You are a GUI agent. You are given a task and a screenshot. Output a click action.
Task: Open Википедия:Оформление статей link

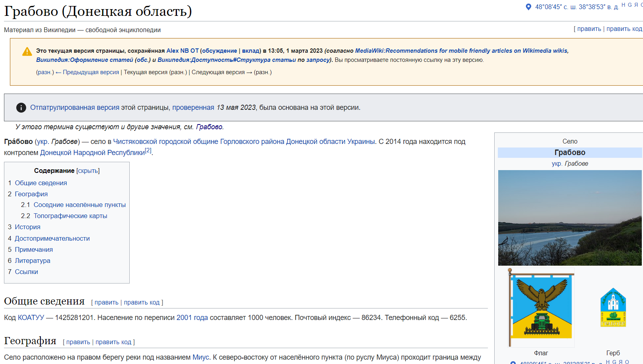click(85, 60)
